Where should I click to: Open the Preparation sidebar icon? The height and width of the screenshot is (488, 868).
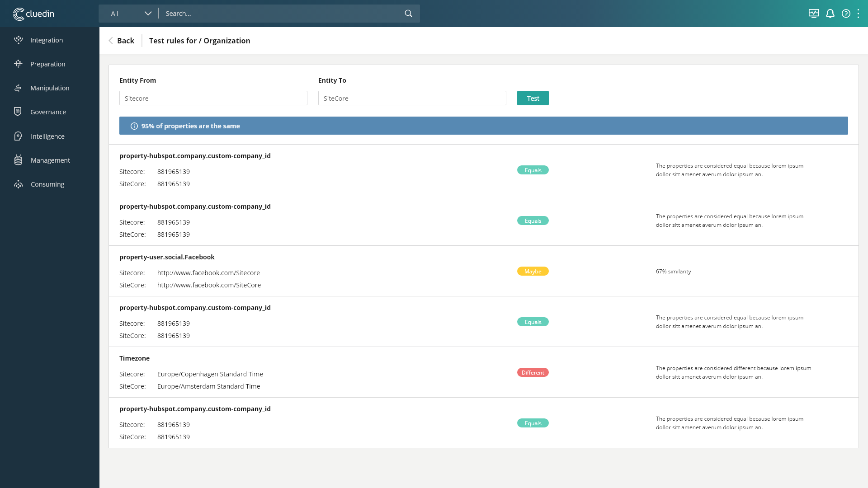(18, 64)
